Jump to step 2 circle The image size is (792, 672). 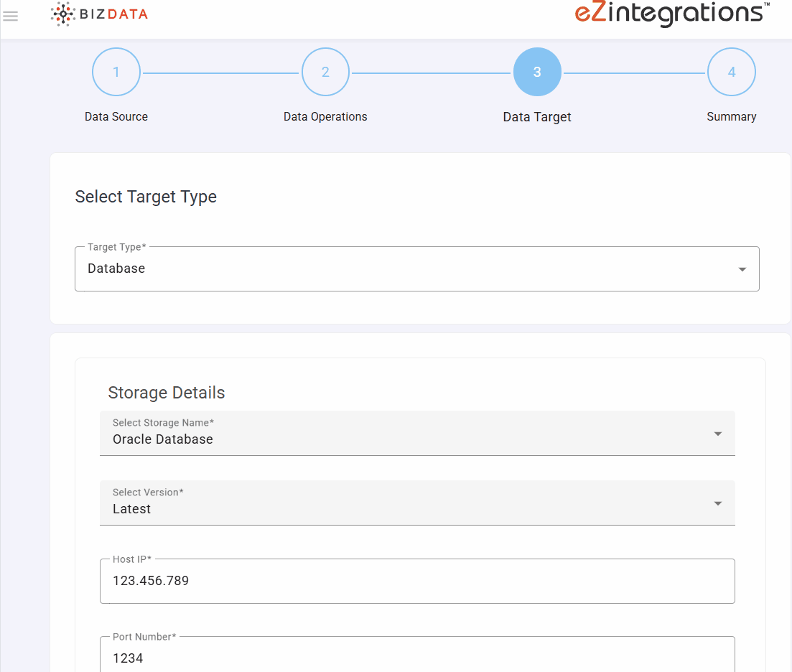click(325, 72)
